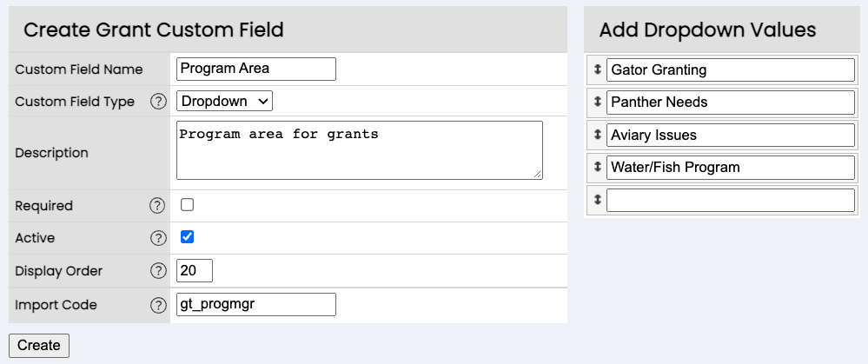Focus the Description text area
The image size is (868, 364).
click(359, 150)
